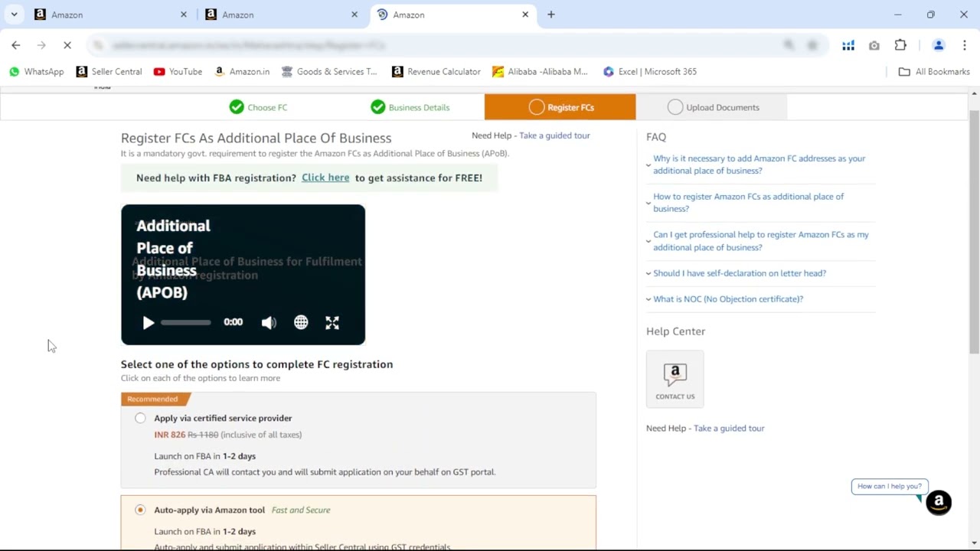The image size is (980, 551).
Task: Open the Revenue Calculator bookmark
Action: pyautogui.click(x=436, y=71)
